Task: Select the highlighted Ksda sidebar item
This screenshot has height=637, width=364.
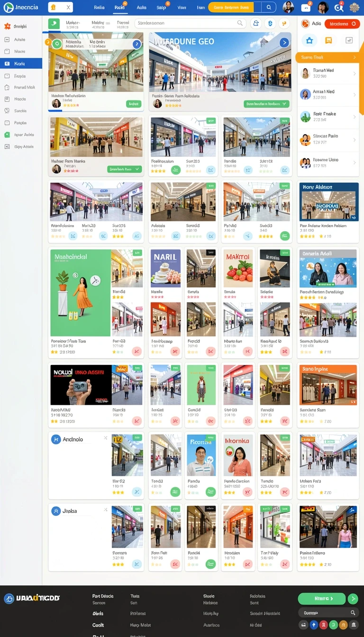Action: pyautogui.click(x=21, y=64)
